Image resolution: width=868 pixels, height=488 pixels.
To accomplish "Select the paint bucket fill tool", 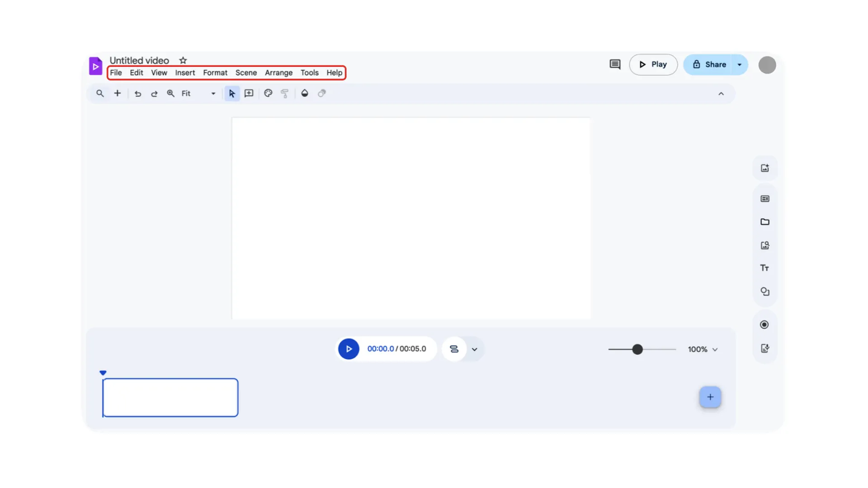I will tap(304, 92).
